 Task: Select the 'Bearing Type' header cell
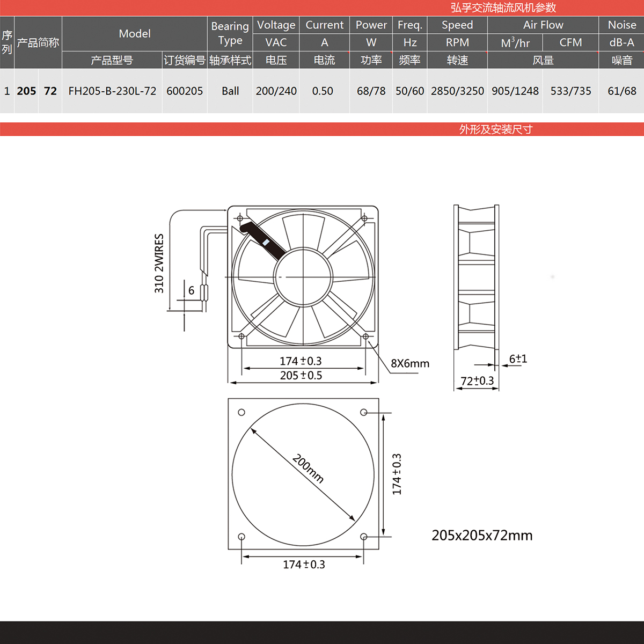coord(230,33)
